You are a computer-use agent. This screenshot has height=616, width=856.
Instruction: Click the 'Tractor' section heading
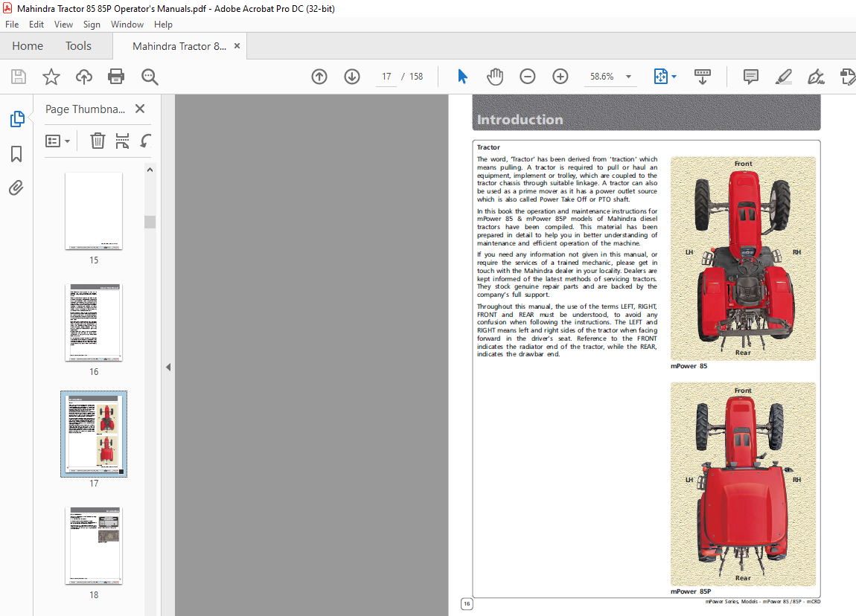pos(488,147)
